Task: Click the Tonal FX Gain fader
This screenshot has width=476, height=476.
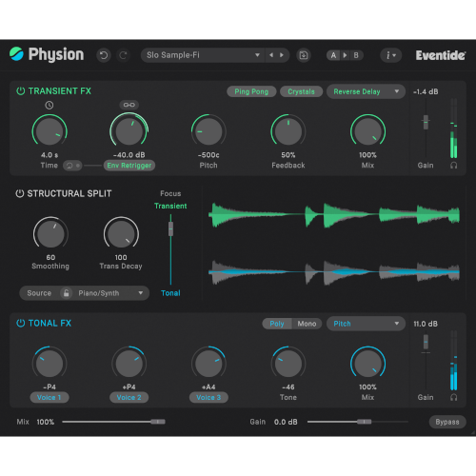Action: pos(426,342)
